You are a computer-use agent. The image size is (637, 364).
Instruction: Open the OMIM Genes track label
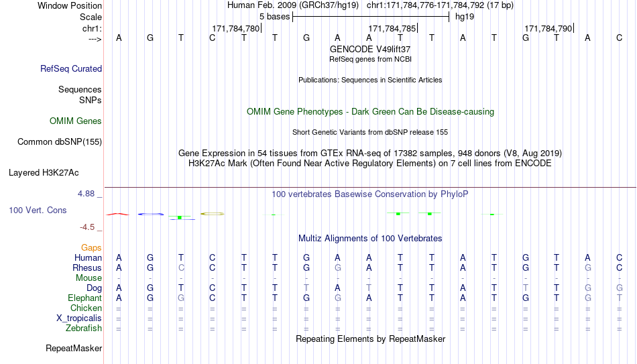[x=75, y=121]
